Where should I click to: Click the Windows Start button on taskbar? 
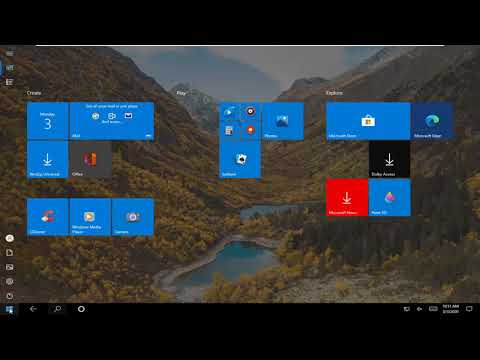pyautogui.click(x=10, y=309)
